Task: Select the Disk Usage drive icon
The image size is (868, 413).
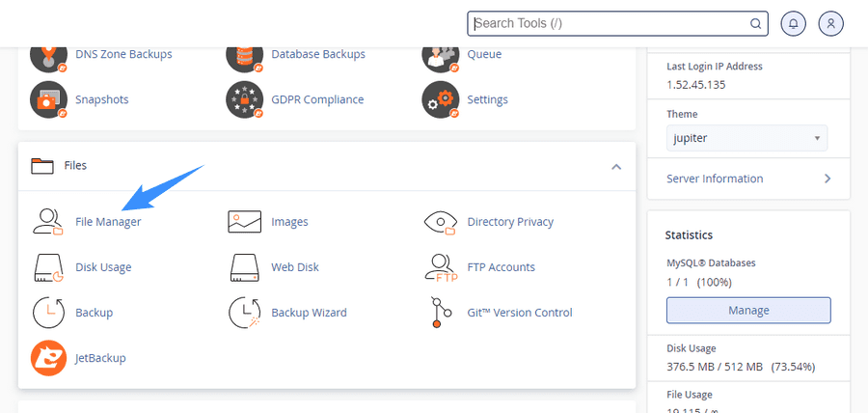Action: click(x=48, y=267)
